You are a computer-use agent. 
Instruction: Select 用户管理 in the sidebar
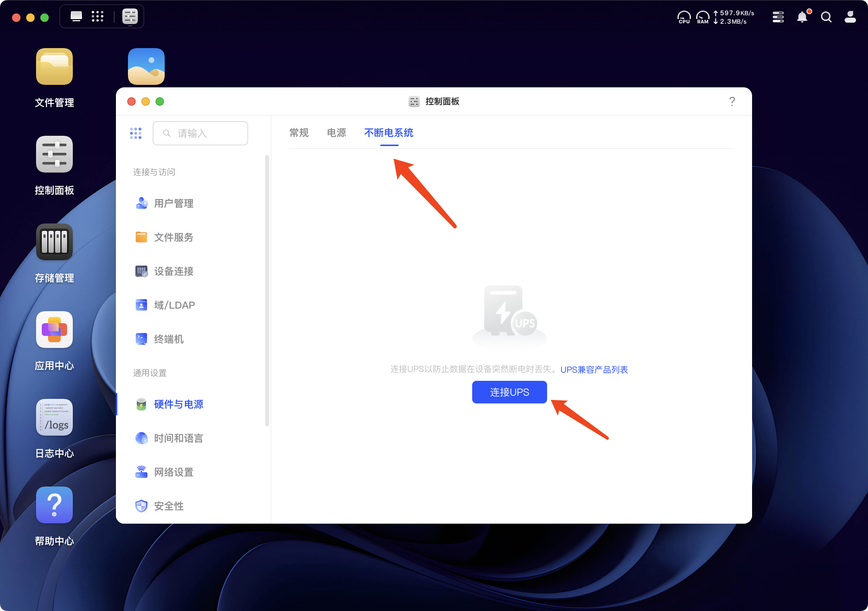coord(174,204)
